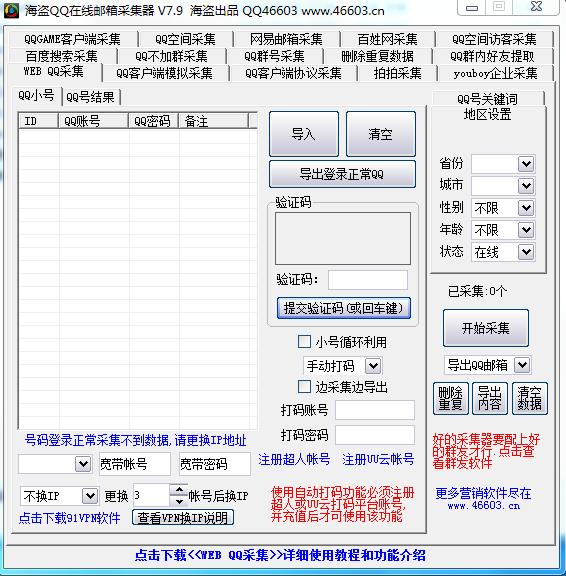Expand the empty dropdown beside 宽带帐号
Image resolution: width=566 pixels, height=576 pixels.
point(83,464)
